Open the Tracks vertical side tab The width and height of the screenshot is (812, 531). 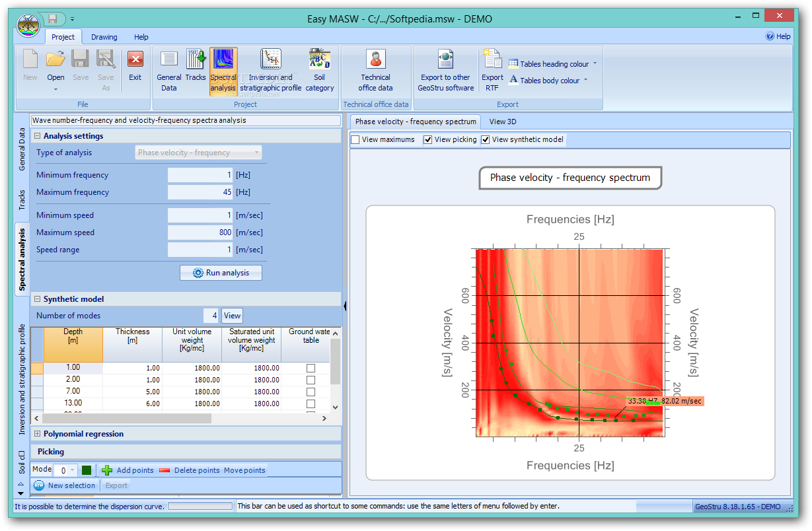pyautogui.click(x=22, y=200)
